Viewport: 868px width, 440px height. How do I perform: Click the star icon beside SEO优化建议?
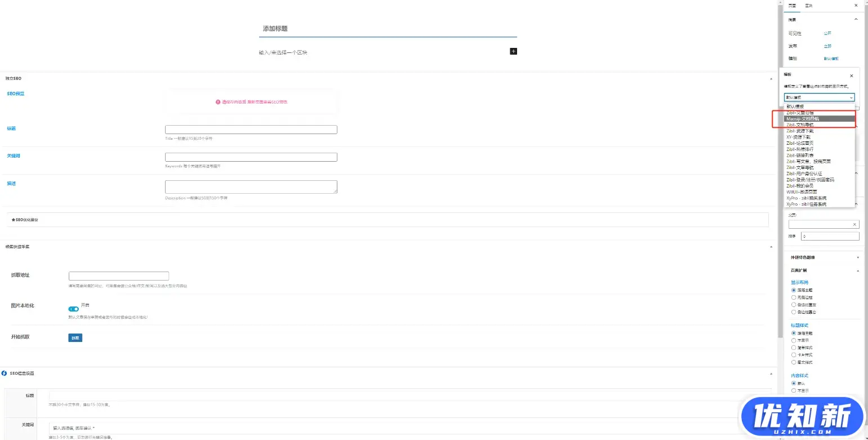[x=13, y=219]
